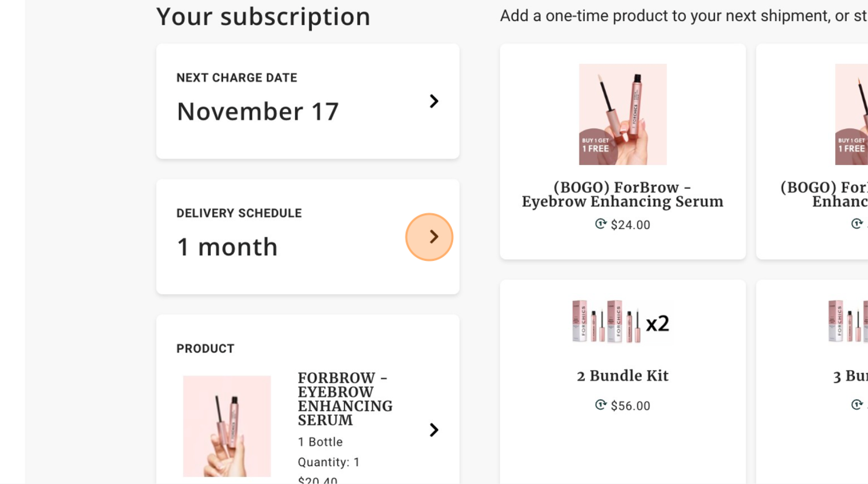
Task: Select 2 Bundle Kit product image
Action: click(621, 322)
